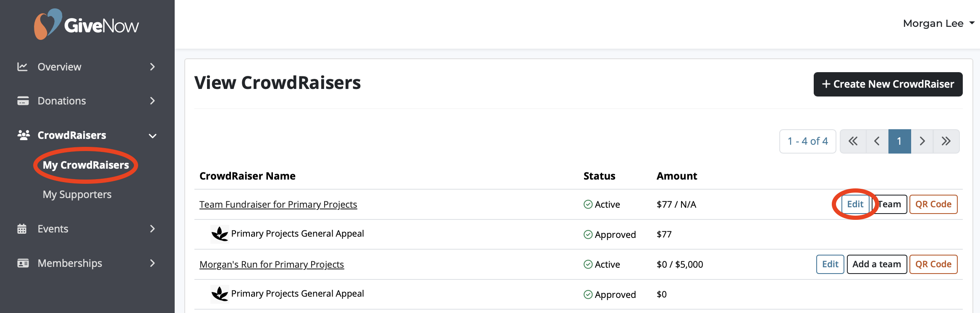Click the Events calendar icon
This screenshot has height=313, width=980.
pos(22,229)
